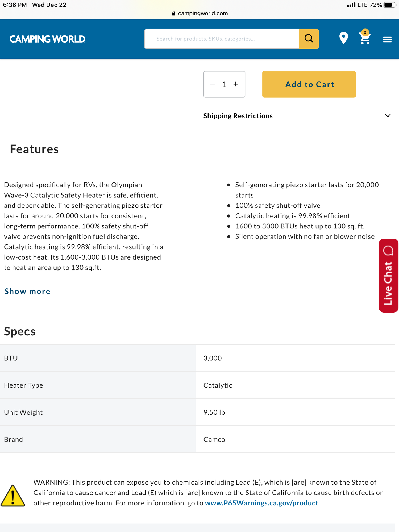The image size is (399, 532).
Task: Click the cart item count badge
Action: 365,32
